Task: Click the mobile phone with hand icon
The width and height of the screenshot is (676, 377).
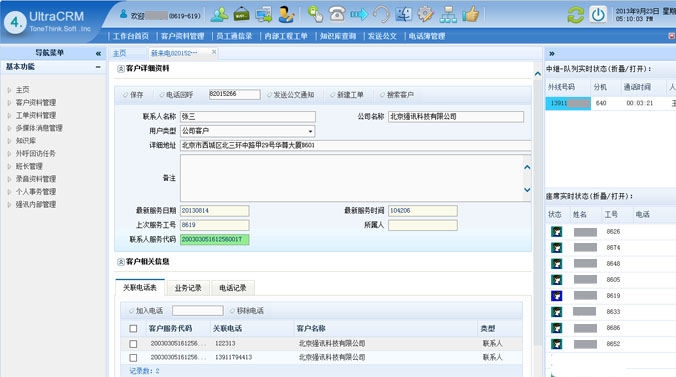Action: (315, 14)
